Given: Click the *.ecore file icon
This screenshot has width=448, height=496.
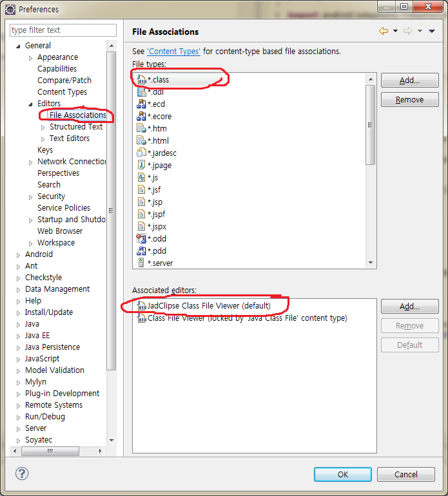Looking at the screenshot, I should pyautogui.click(x=141, y=117).
